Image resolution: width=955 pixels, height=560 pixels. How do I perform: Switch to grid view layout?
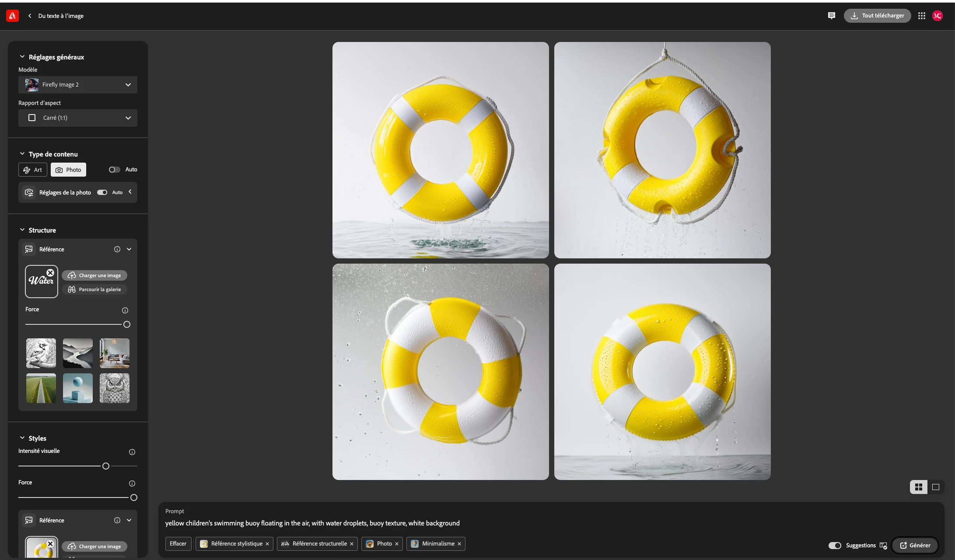[918, 487]
